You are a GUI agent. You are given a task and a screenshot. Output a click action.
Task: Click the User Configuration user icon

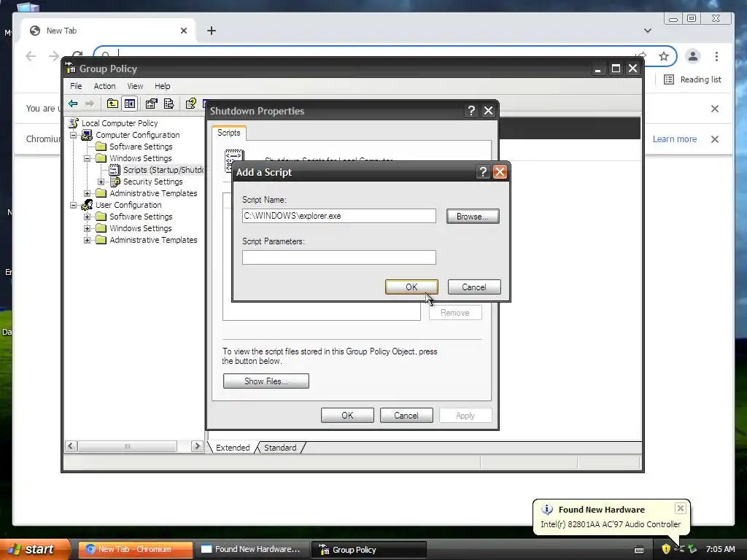88,205
